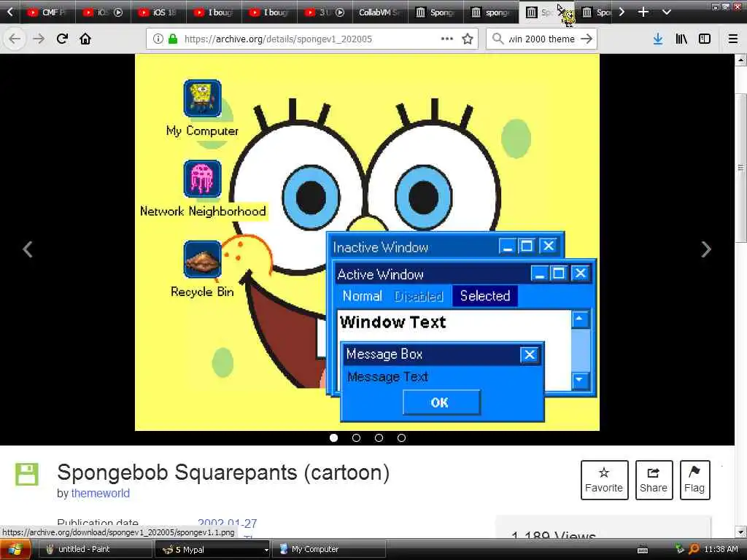Click the Share button
The width and height of the screenshot is (747, 560).
click(654, 480)
